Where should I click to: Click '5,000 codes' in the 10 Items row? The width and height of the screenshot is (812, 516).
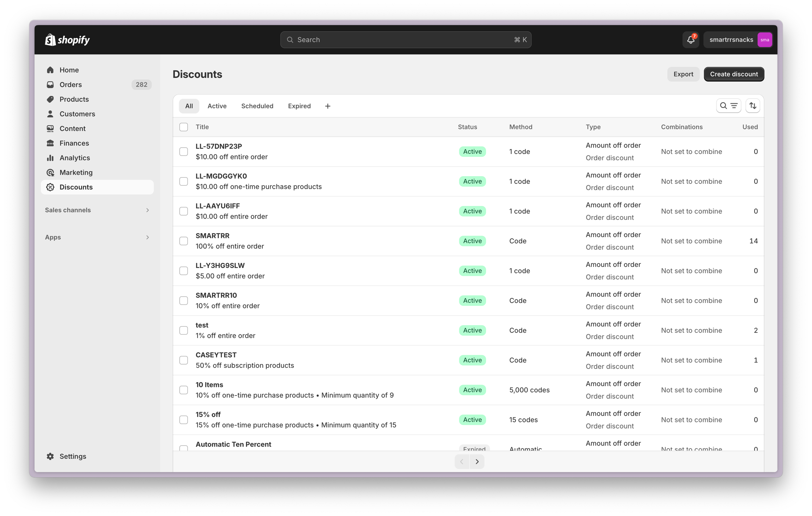tap(529, 390)
